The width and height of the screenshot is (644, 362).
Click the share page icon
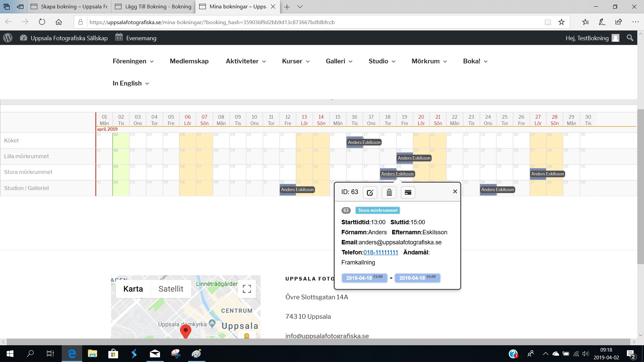click(x=619, y=22)
